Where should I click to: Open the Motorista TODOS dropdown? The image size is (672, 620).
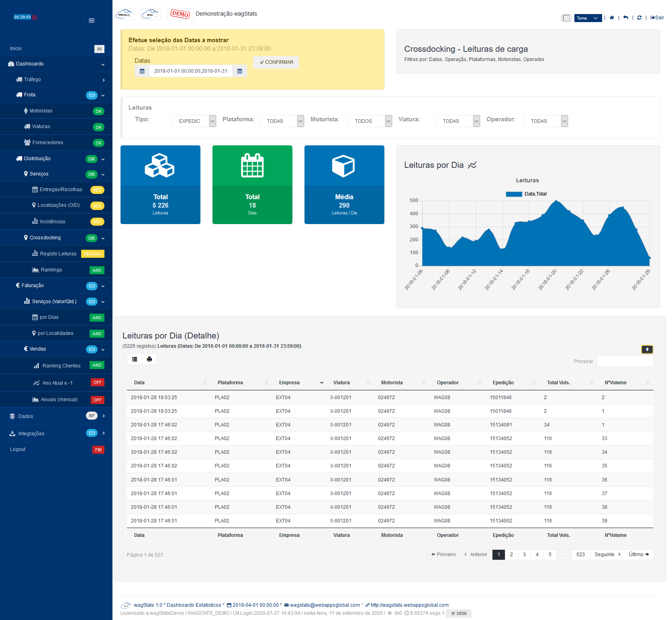pos(370,121)
